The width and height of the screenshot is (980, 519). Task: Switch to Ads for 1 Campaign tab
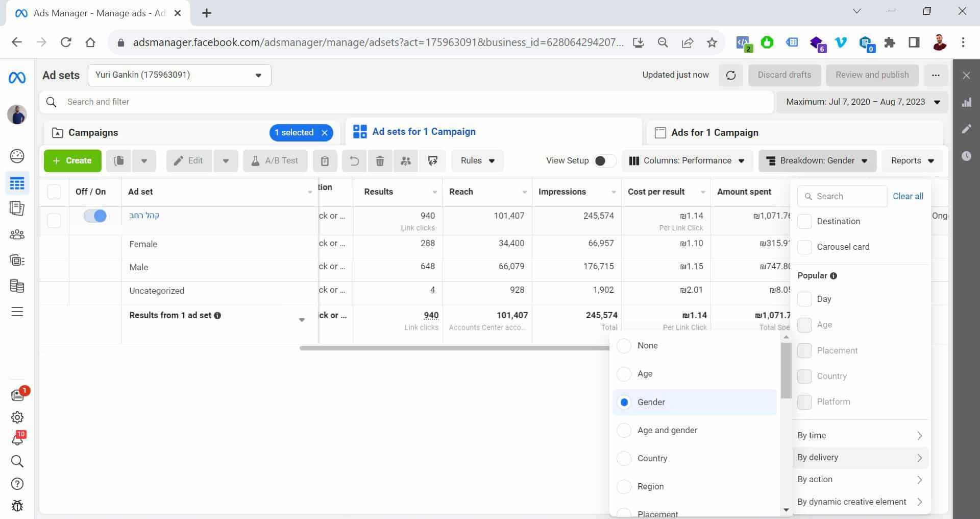(714, 132)
